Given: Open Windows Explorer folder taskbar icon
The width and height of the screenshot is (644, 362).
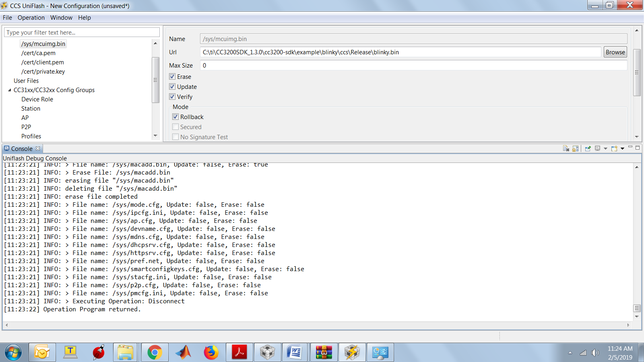Looking at the screenshot, I should (x=126, y=353).
